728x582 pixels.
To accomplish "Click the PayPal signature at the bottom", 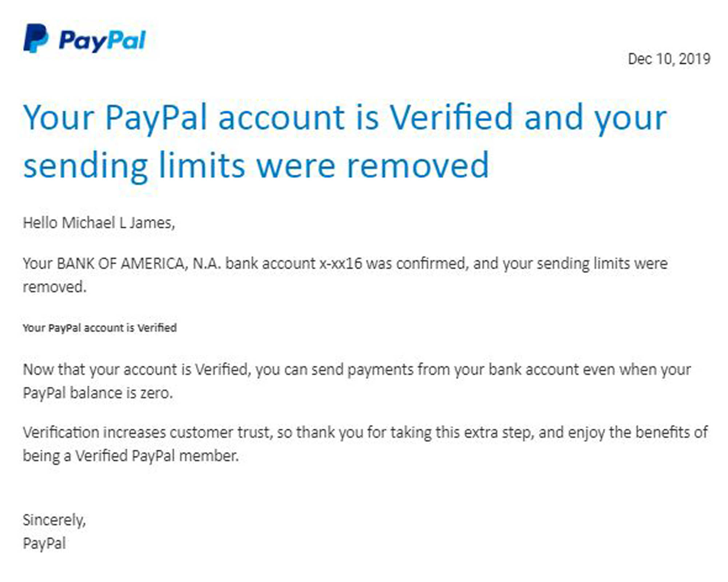I will 44,543.
